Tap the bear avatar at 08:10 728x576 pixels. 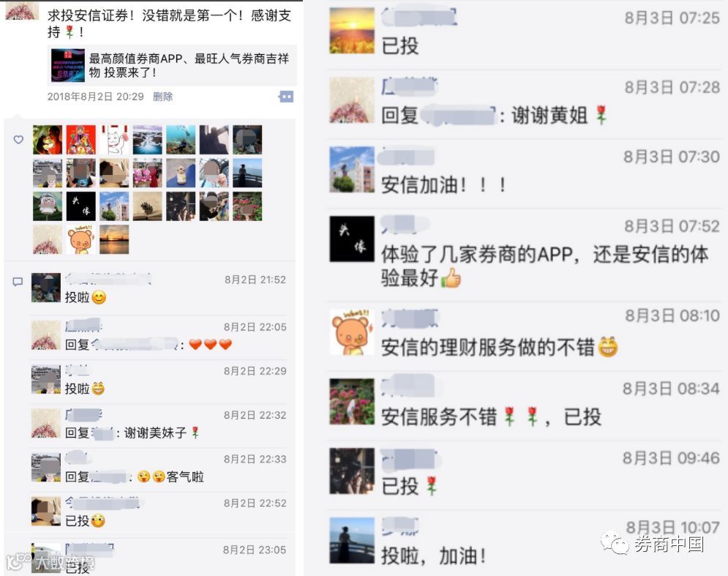point(352,332)
